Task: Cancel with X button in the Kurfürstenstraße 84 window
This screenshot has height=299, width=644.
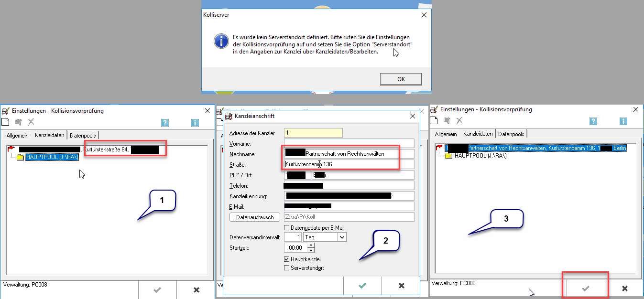Action: tap(196, 289)
